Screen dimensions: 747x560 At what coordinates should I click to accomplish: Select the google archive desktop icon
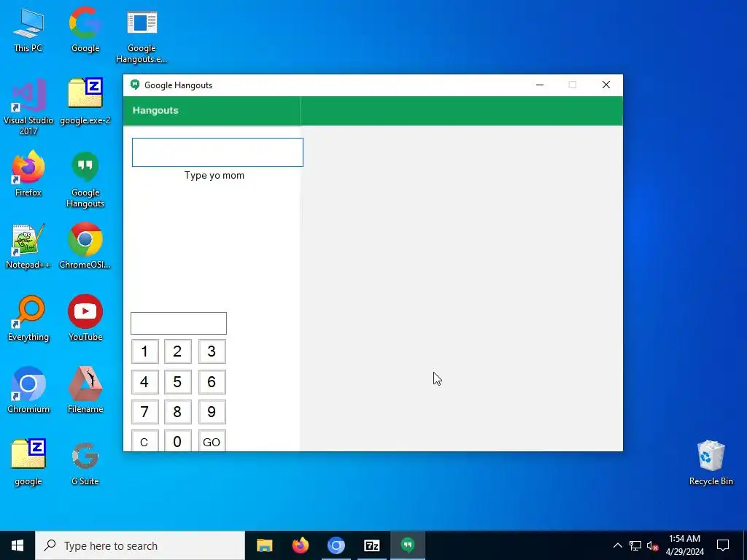[28, 462]
